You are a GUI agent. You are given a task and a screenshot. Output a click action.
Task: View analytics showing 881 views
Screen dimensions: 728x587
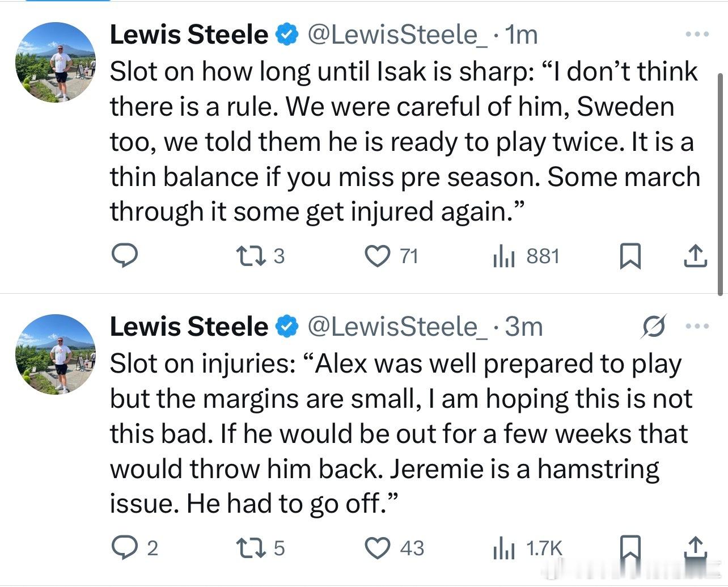point(502,256)
